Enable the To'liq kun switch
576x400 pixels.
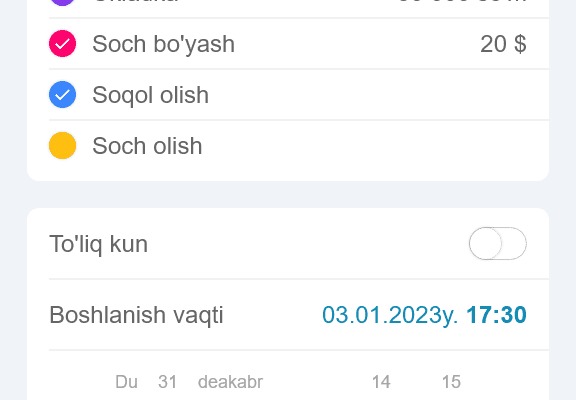click(x=497, y=244)
